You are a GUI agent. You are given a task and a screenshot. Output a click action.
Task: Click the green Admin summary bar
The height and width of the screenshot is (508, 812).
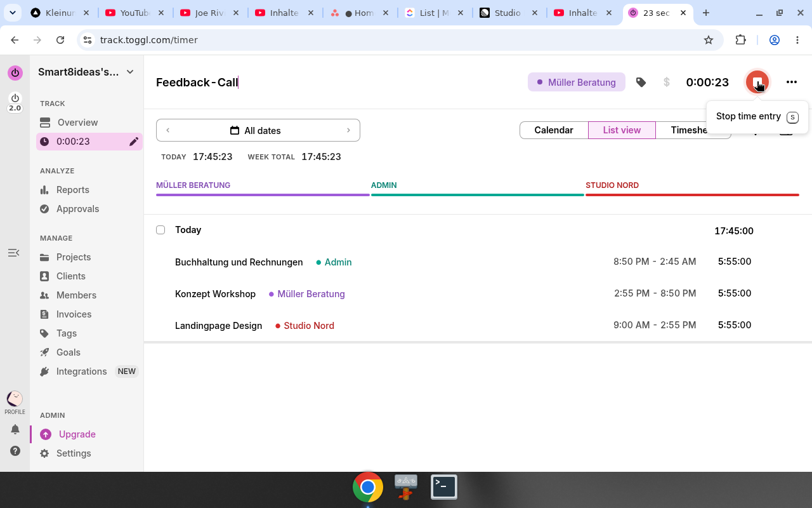(477, 194)
